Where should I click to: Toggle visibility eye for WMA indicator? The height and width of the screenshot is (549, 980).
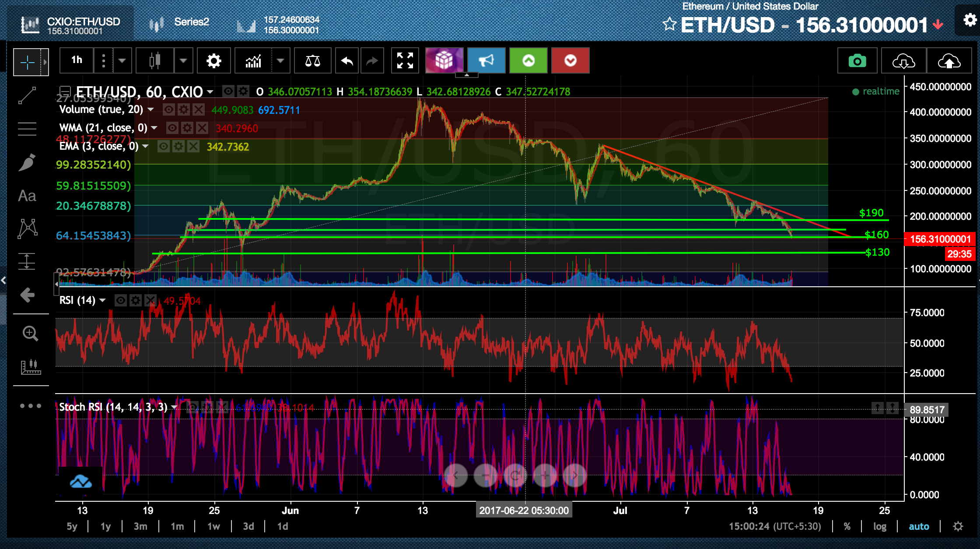[172, 128]
